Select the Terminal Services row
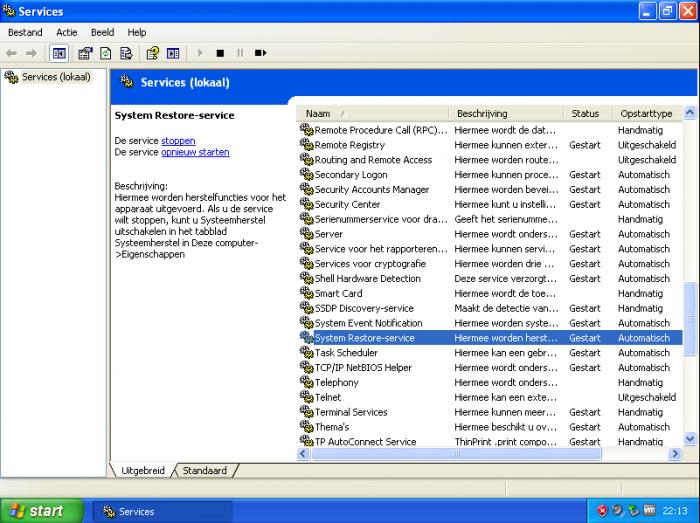This screenshot has width=700, height=523. tap(490, 412)
